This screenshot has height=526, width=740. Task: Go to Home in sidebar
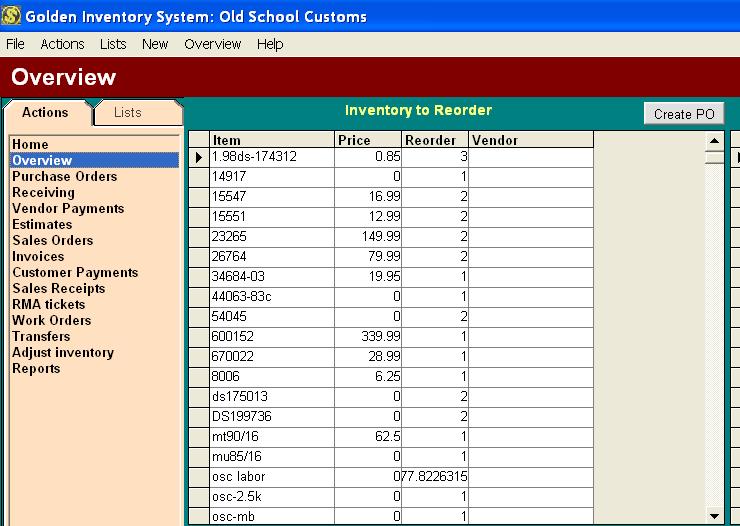[x=94, y=144]
